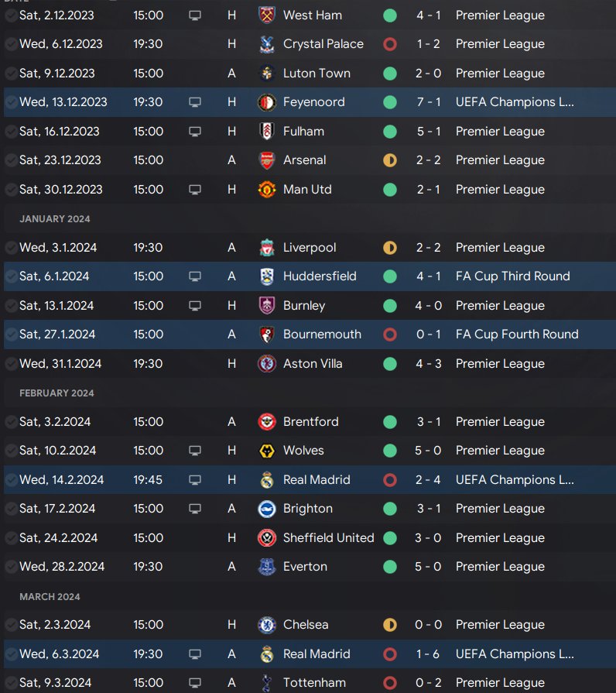Click the TV icon on Man Utd row
616x693 pixels.
coord(195,190)
